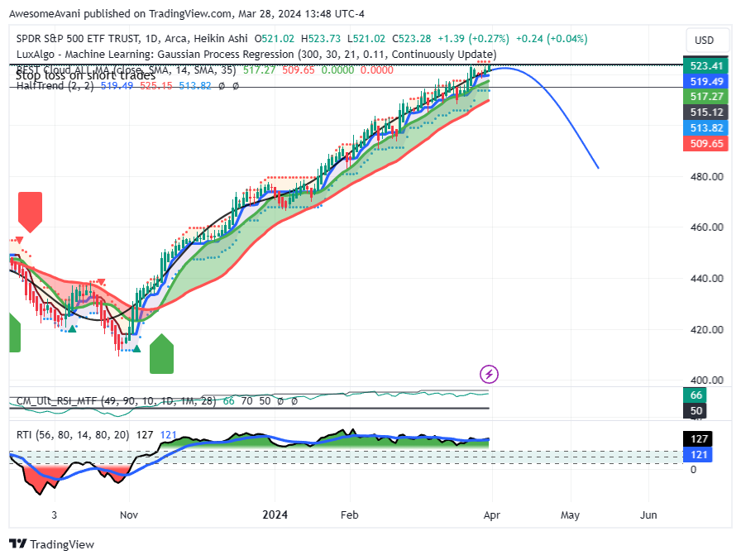Click the 515.12 dark price label
The image size is (741, 560).
pos(706,112)
